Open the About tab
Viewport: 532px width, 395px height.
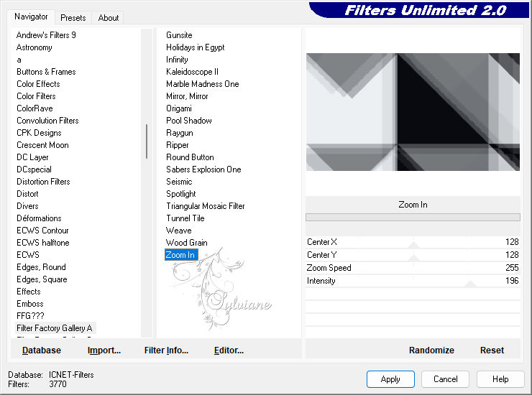tap(109, 18)
